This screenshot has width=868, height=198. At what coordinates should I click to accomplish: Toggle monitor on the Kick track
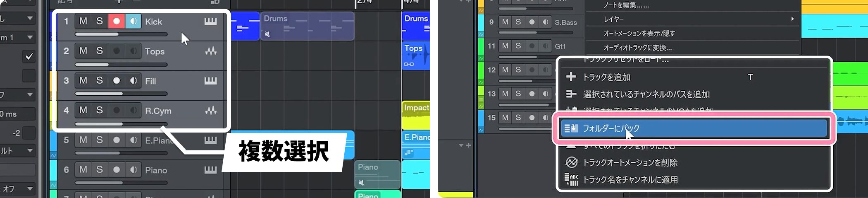133,21
